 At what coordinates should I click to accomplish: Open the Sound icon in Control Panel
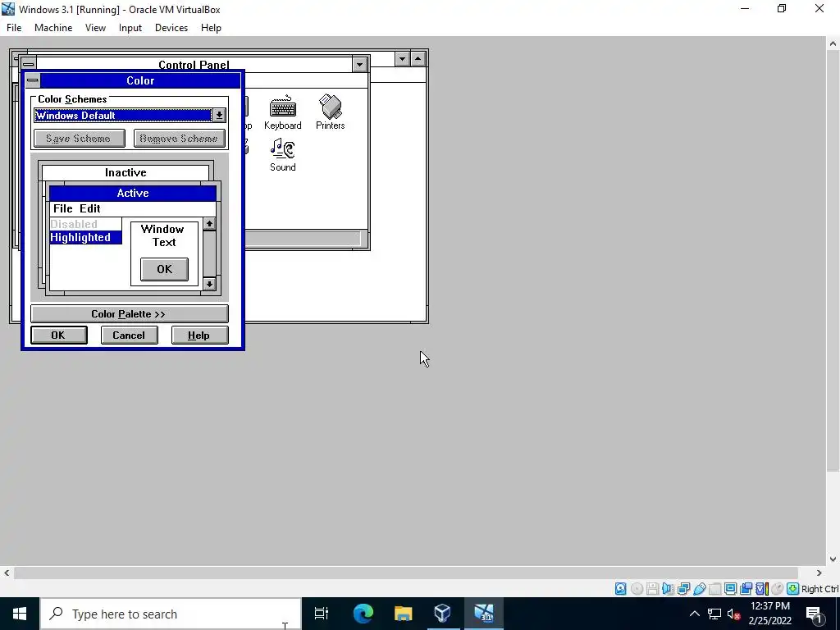(282, 155)
